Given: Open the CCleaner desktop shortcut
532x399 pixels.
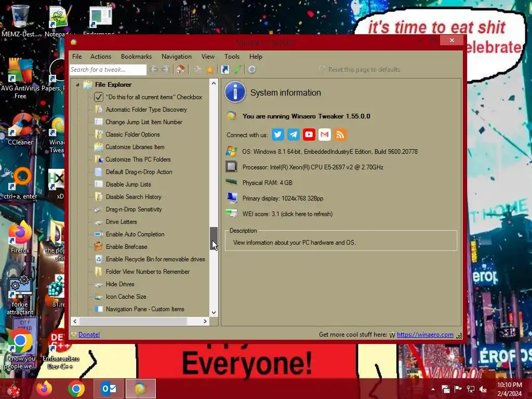Looking at the screenshot, I should (20, 129).
